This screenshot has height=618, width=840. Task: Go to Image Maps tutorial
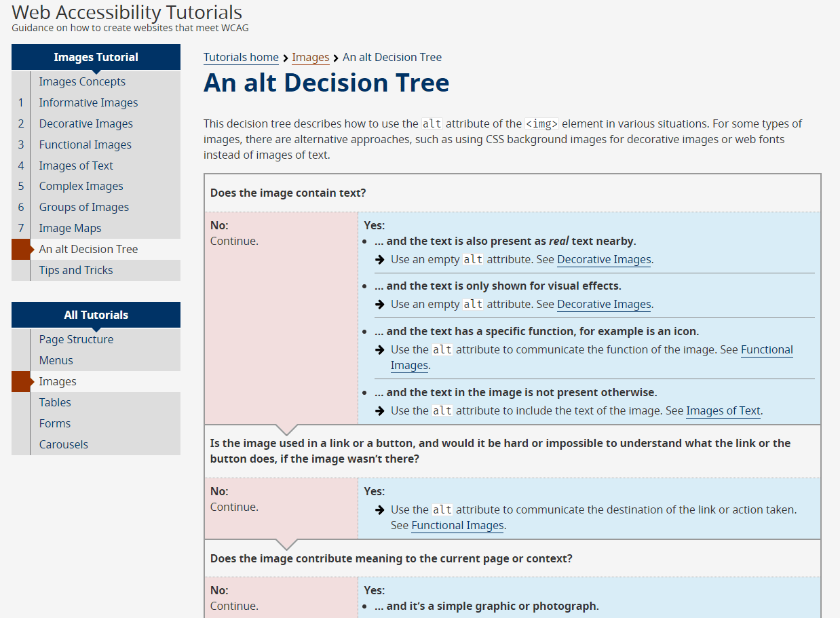tap(70, 228)
